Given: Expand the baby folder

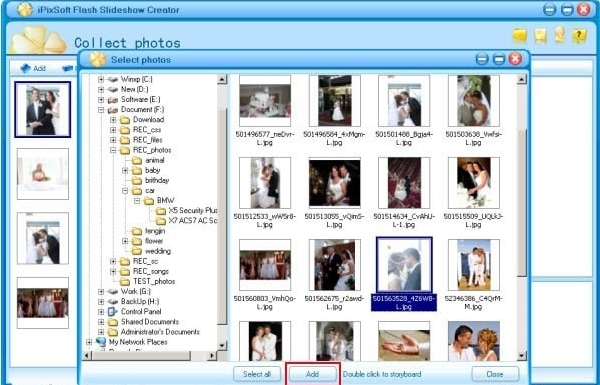Looking at the screenshot, I should (125, 170).
